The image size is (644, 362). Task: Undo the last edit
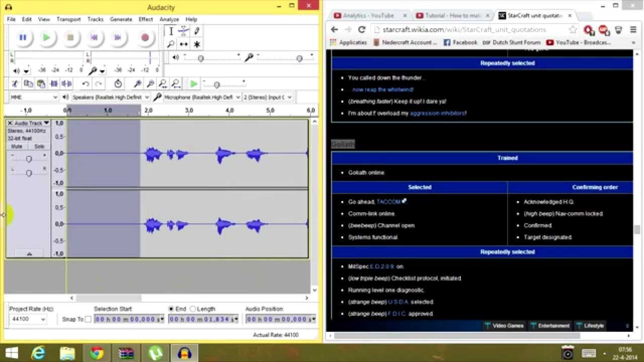click(86, 84)
